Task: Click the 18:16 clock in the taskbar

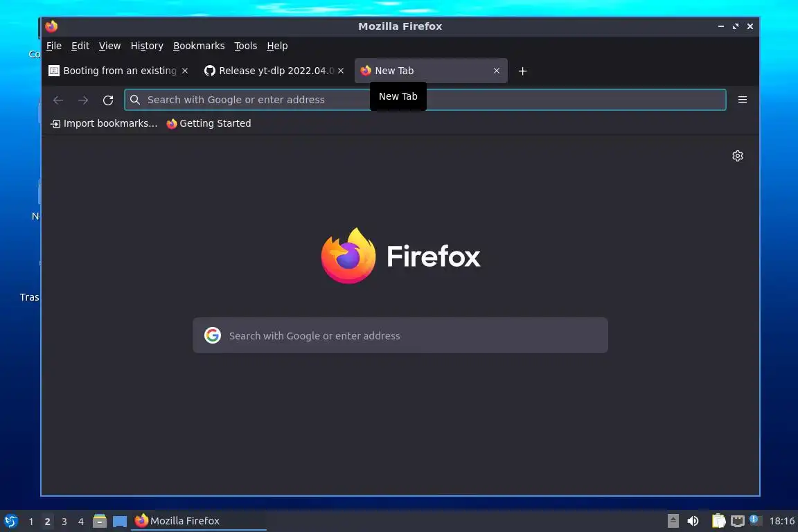Action: pos(781,521)
